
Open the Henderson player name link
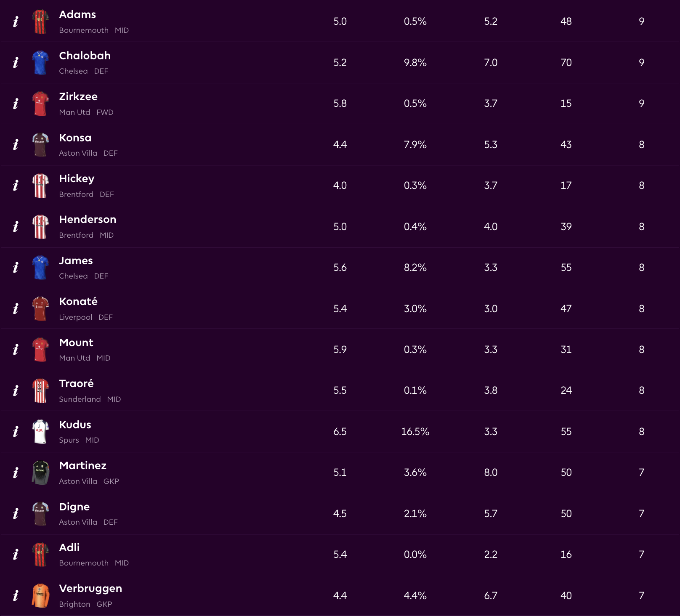(88, 220)
